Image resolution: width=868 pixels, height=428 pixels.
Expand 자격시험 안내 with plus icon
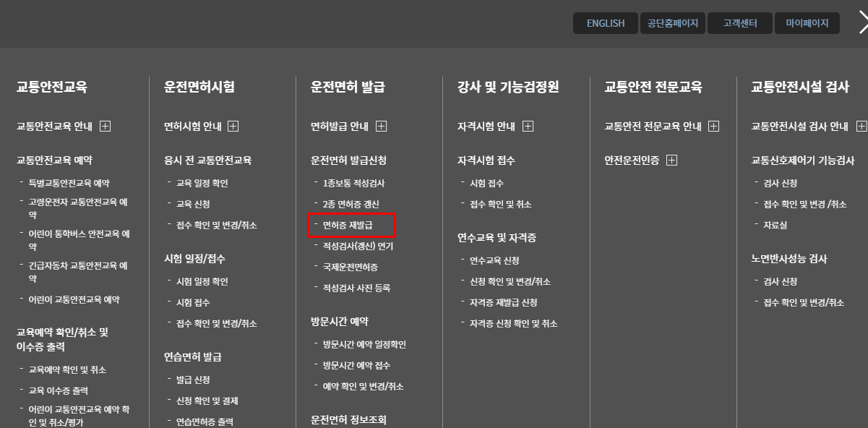(528, 127)
